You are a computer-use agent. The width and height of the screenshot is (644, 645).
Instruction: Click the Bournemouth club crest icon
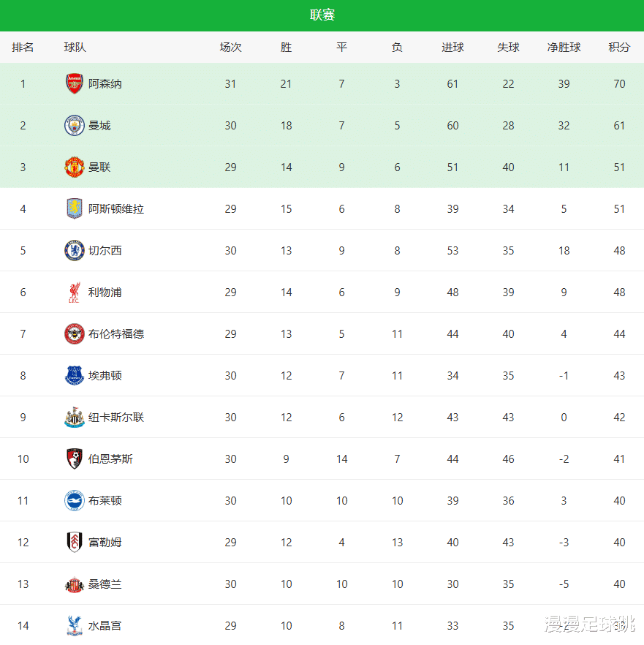(75, 459)
